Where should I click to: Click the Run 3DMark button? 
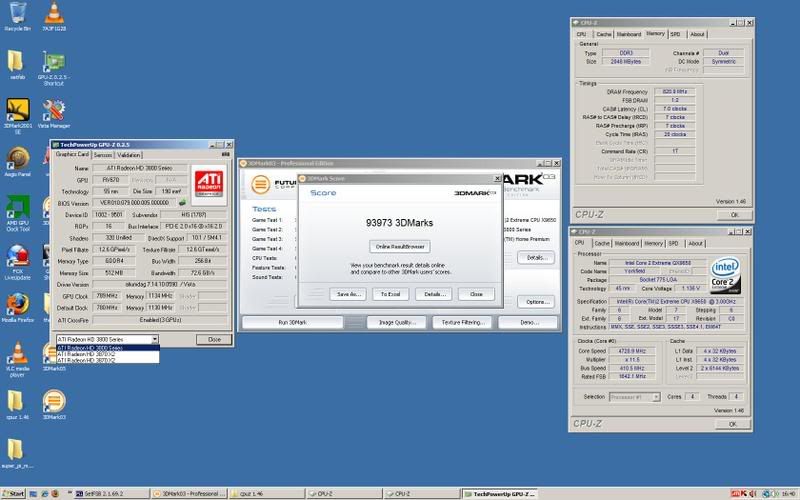292,322
